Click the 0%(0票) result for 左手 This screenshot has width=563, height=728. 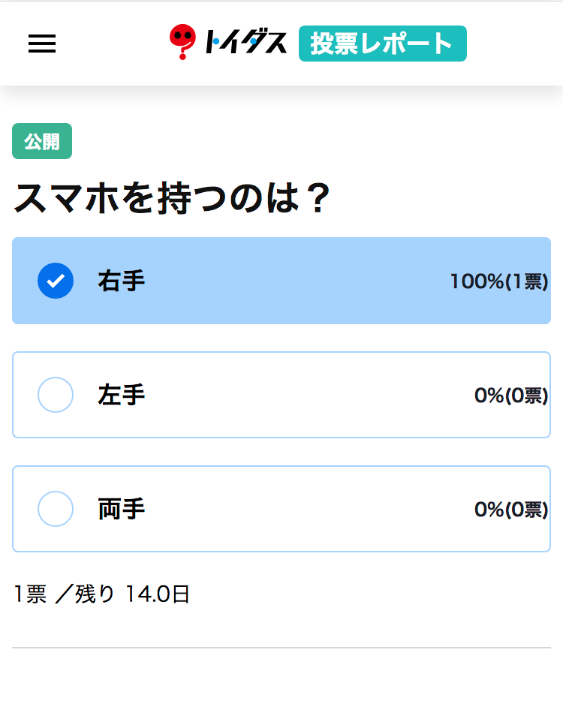coord(511,396)
